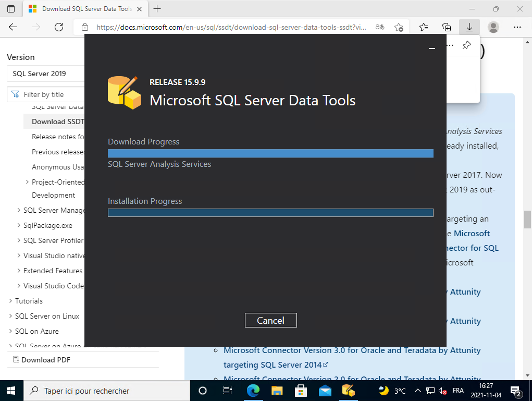The height and width of the screenshot is (401, 532).
Task: Expand the SQL Server on Linux node
Action: tap(11, 316)
